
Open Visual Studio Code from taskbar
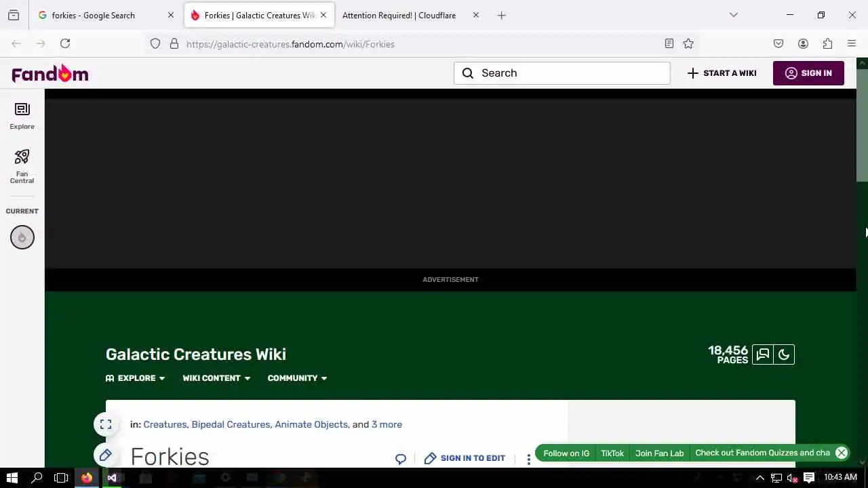tap(112, 478)
